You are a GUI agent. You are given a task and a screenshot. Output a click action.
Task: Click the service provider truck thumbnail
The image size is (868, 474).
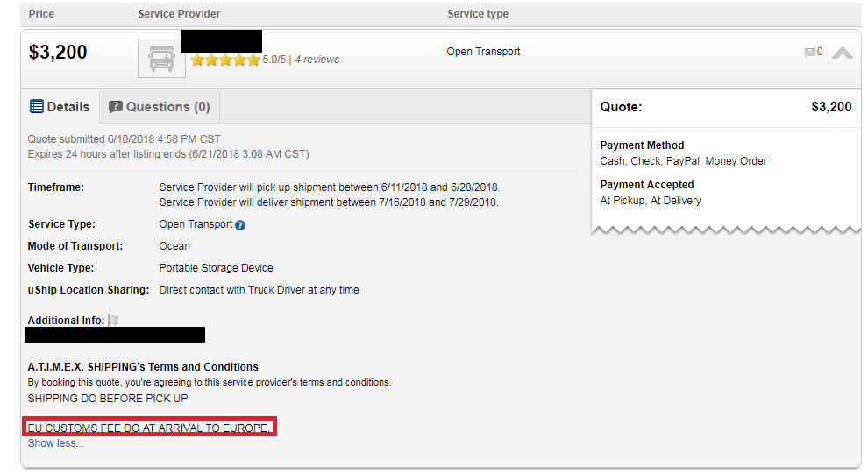click(x=161, y=59)
